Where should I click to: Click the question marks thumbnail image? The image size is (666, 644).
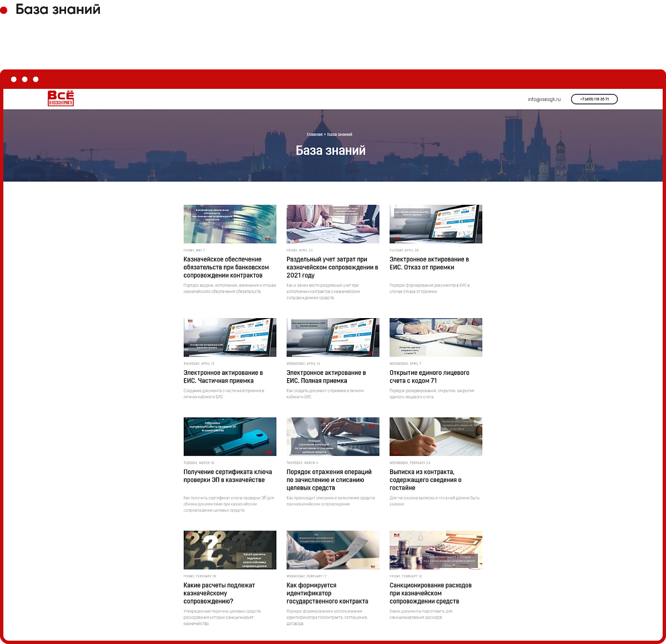coord(230,550)
